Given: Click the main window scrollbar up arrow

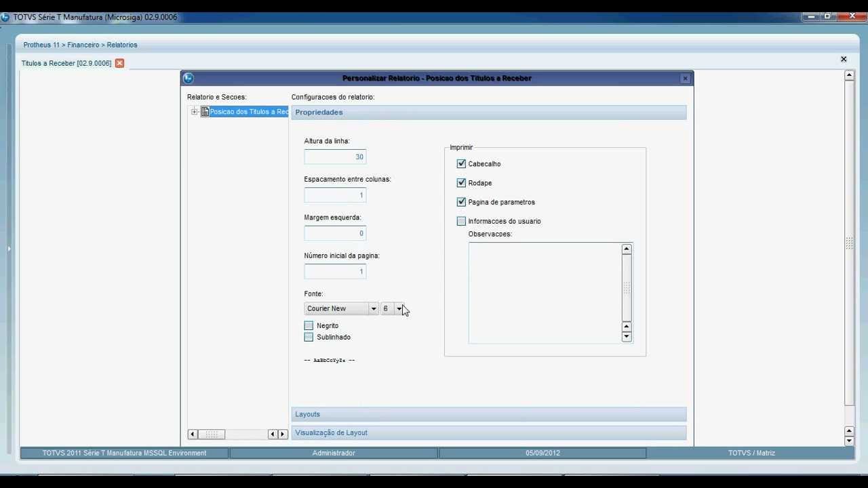Looking at the screenshot, I should point(849,75).
